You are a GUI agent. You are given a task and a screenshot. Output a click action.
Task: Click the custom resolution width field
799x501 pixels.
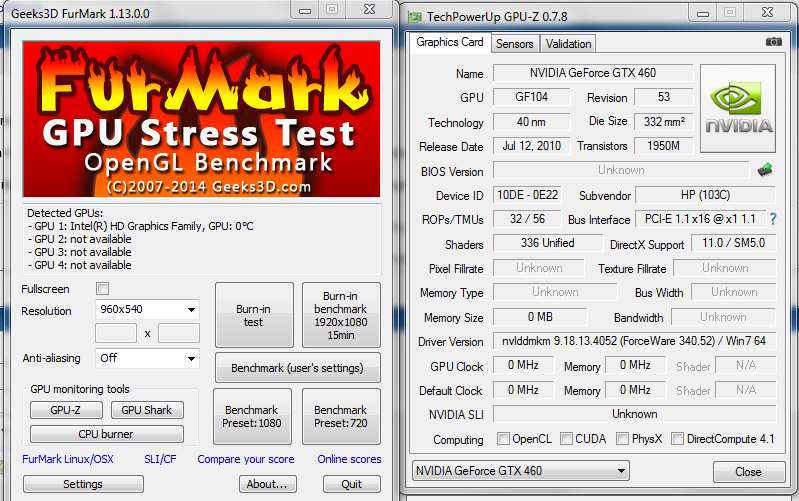pos(116,333)
